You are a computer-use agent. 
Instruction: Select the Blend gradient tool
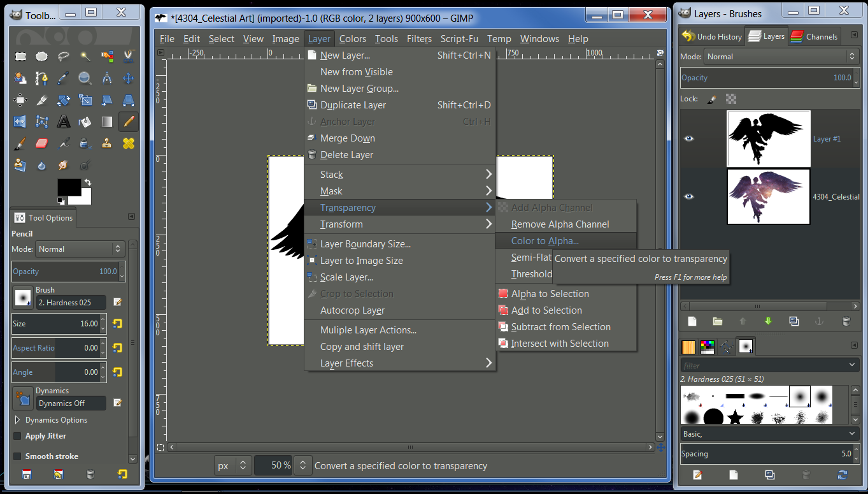coord(107,122)
